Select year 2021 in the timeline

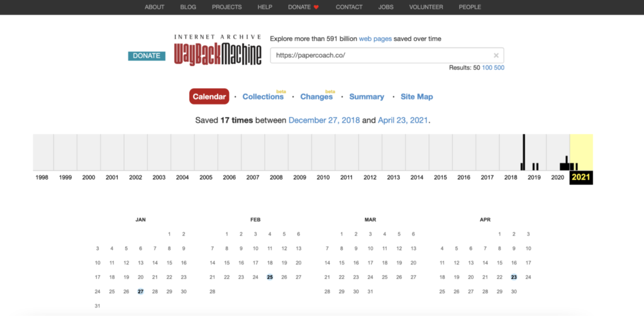[581, 178]
